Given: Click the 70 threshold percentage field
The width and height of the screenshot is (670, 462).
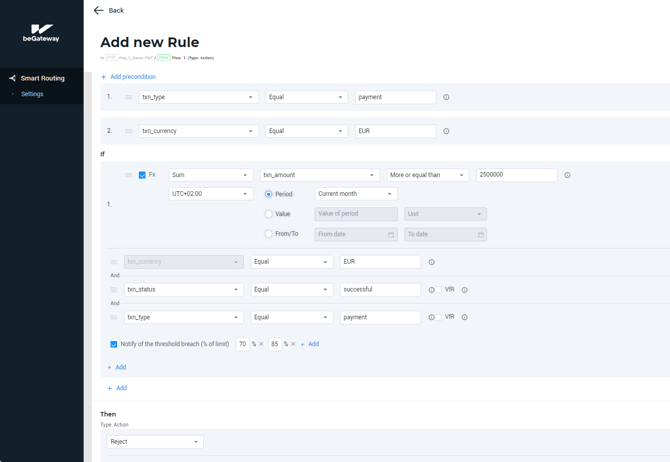Looking at the screenshot, I should click(242, 344).
